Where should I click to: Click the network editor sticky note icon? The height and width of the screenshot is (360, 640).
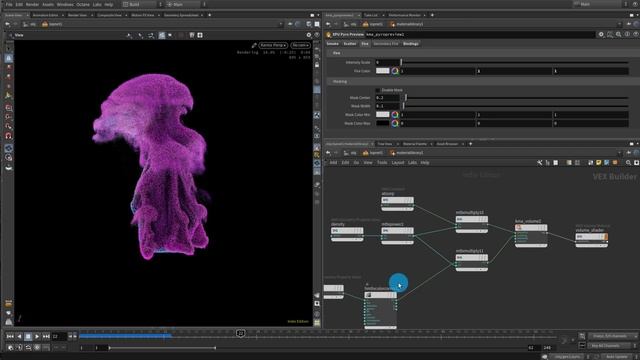(x=599, y=163)
